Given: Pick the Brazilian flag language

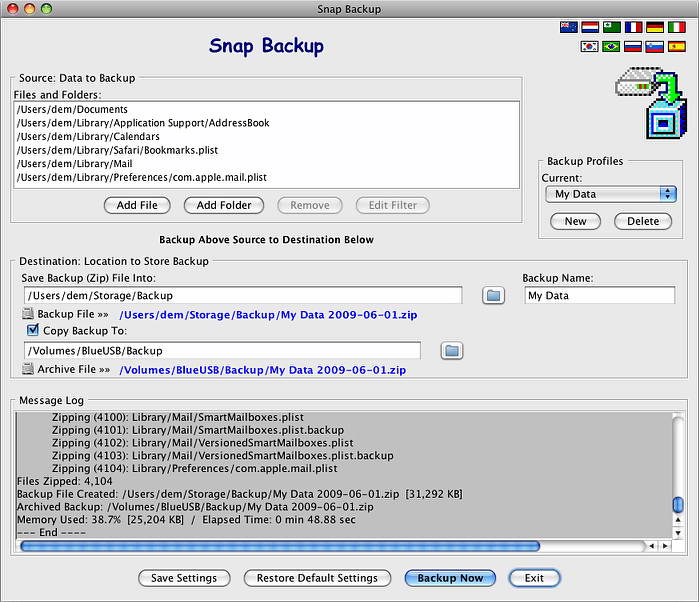Looking at the screenshot, I should [611, 47].
